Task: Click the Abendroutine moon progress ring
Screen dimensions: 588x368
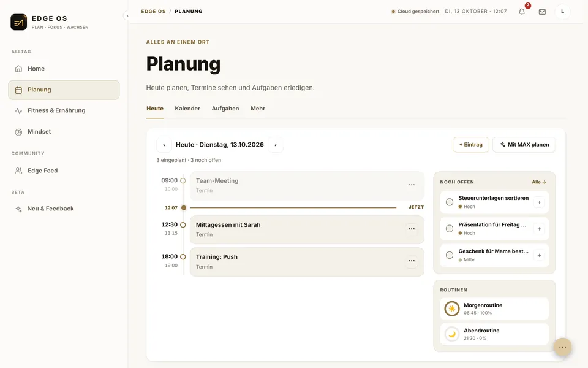Action: (x=452, y=334)
